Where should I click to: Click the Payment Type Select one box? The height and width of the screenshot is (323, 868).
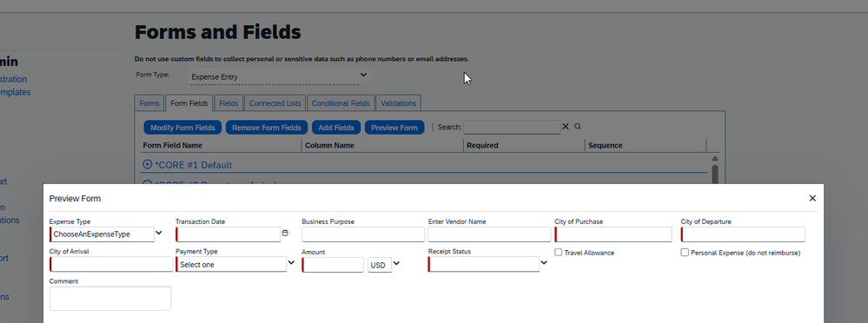click(x=231, y=264)
